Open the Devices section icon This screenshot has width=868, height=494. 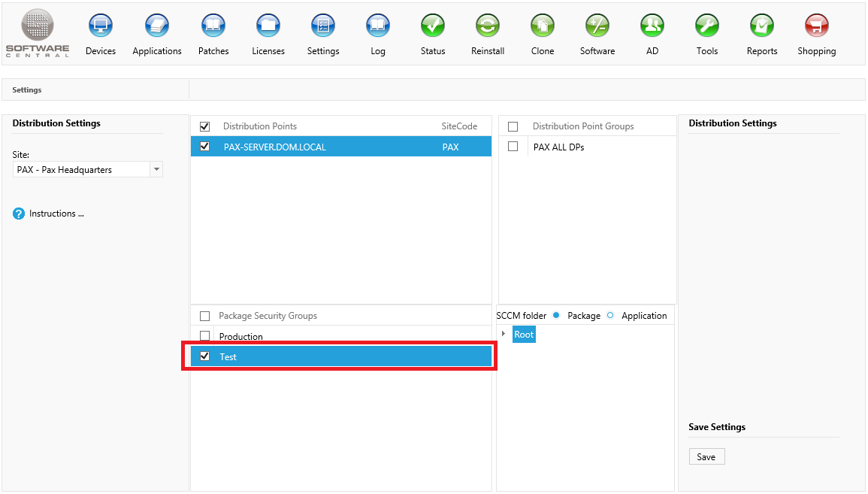[101, 26]
